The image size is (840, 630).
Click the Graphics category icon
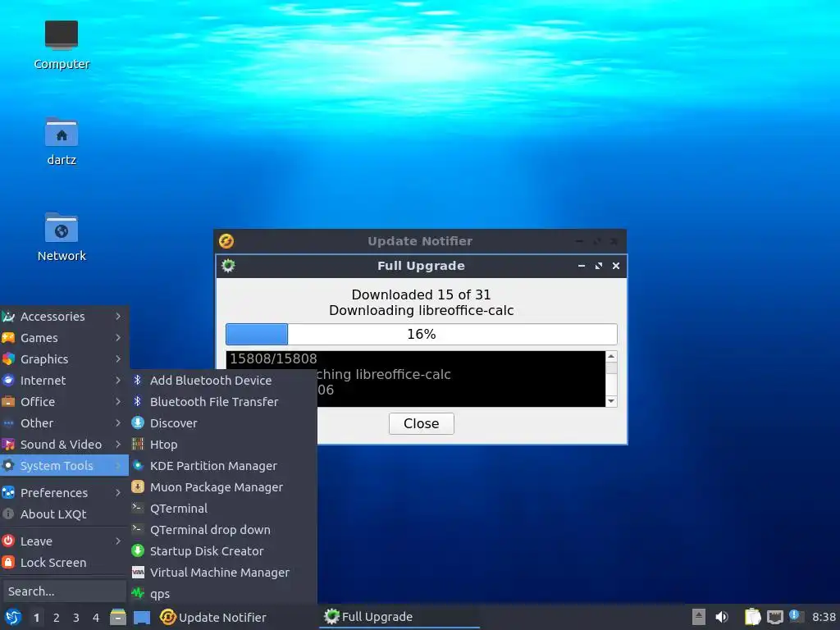pyautogui.click(x=8, y=359)
